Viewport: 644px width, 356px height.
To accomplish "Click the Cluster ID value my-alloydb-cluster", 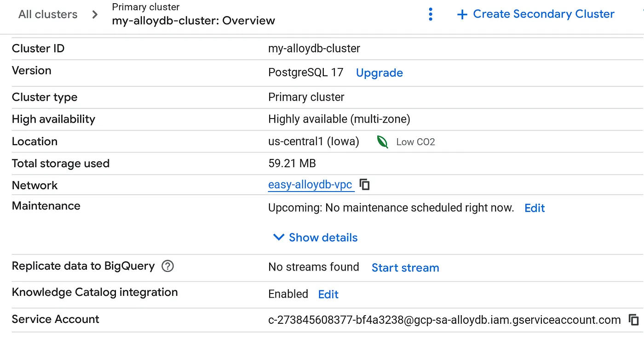I will point(314,48).
